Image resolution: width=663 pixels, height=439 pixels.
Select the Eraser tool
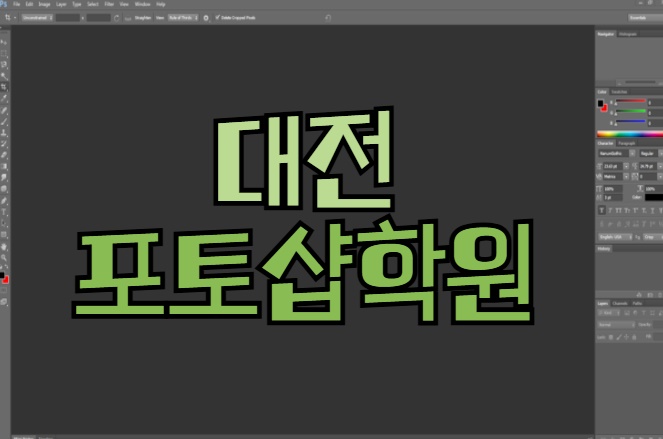tap(4, 155)
